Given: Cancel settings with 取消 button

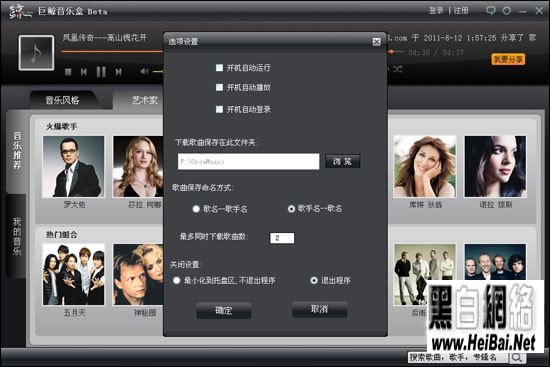Looking at the screenshot, I should [320, 309].
